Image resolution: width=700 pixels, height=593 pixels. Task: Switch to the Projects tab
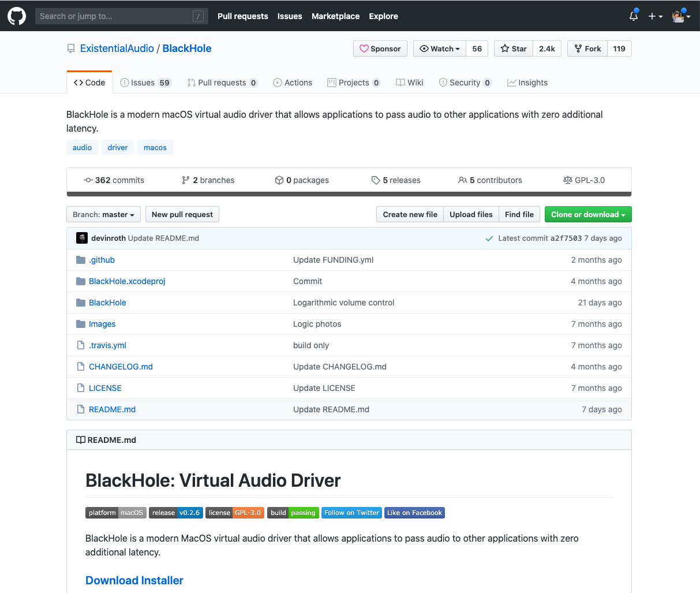[x=354, y=83]
